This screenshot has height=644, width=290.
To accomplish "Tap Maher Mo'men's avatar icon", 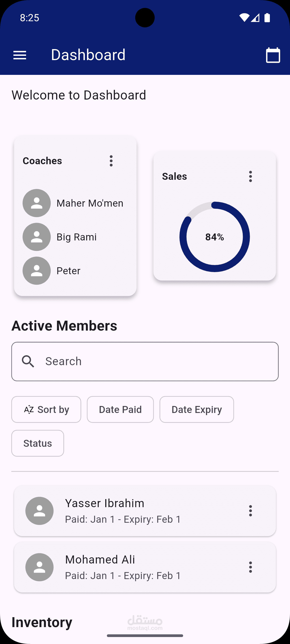I will pyautogui.click(x=37, y=203).
